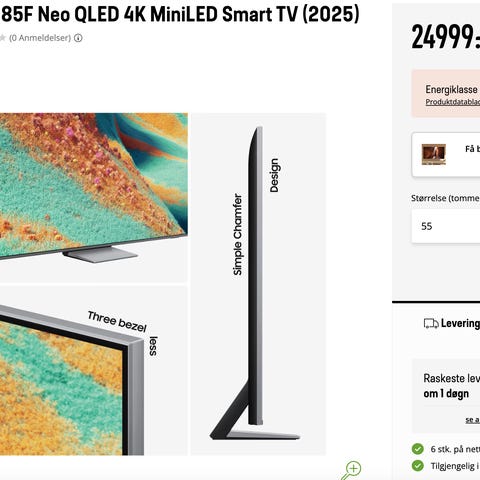Click the green magnifier zoom icon
This screenshot has height=480, width=480.
pyautogui.click(x=351, y=470)
